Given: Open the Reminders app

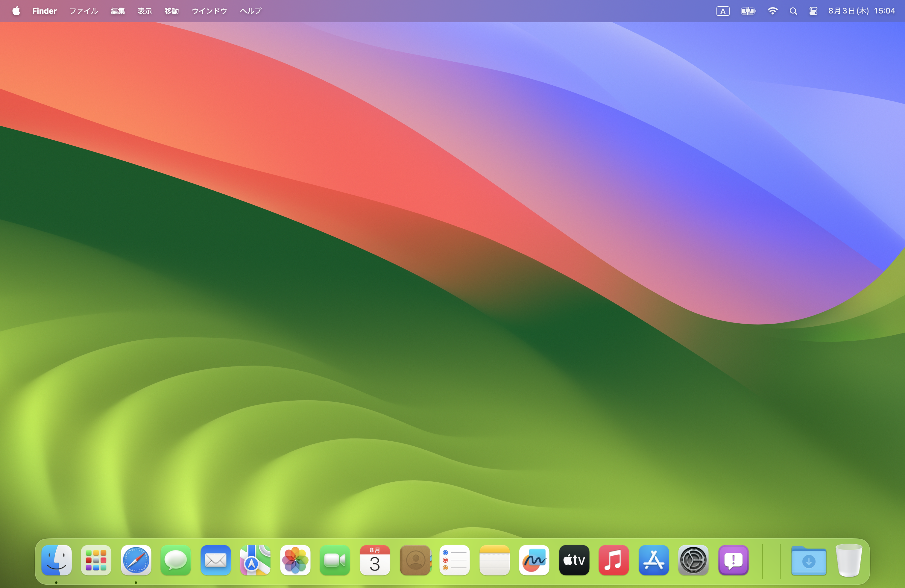Looking at the screenshot, I should (x=454, y=560).
